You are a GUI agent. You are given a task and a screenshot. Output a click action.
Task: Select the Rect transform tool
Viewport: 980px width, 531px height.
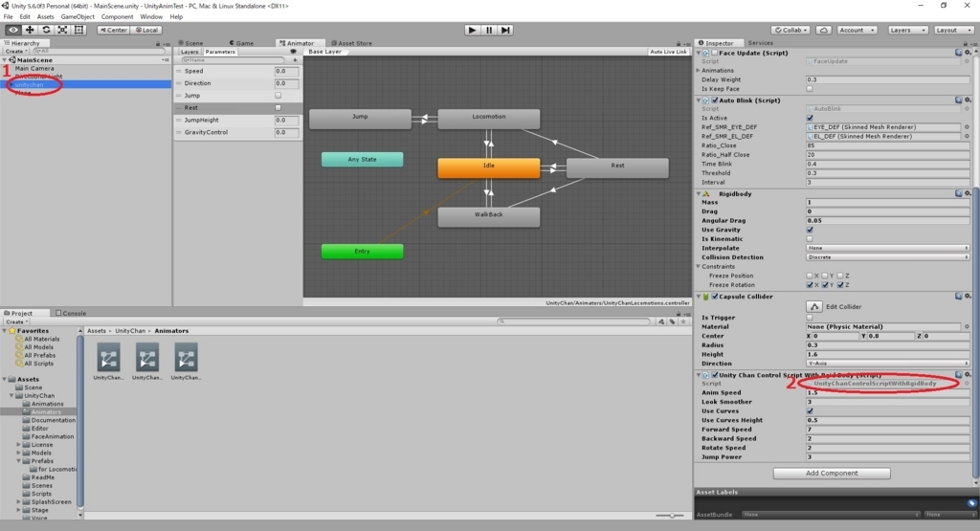(x=78, y=30)
